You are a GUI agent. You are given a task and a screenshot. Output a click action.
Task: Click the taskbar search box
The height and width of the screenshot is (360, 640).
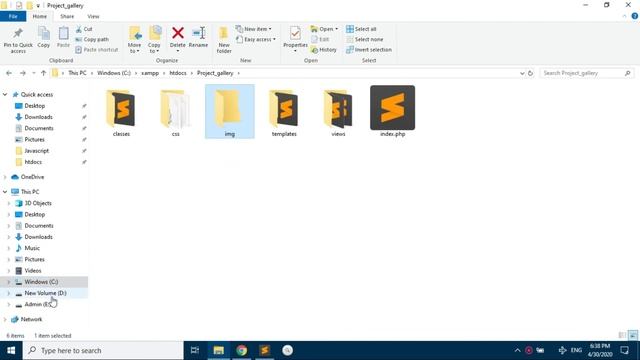103,350
